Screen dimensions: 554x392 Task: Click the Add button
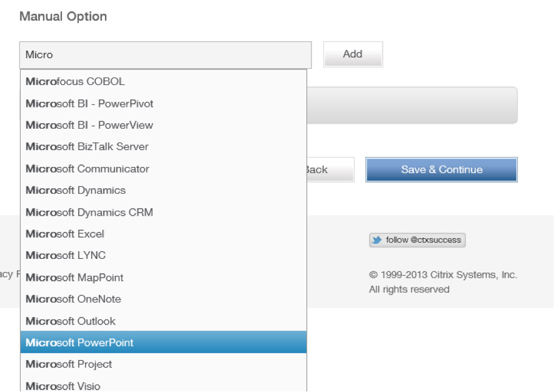tap(353, 54)
